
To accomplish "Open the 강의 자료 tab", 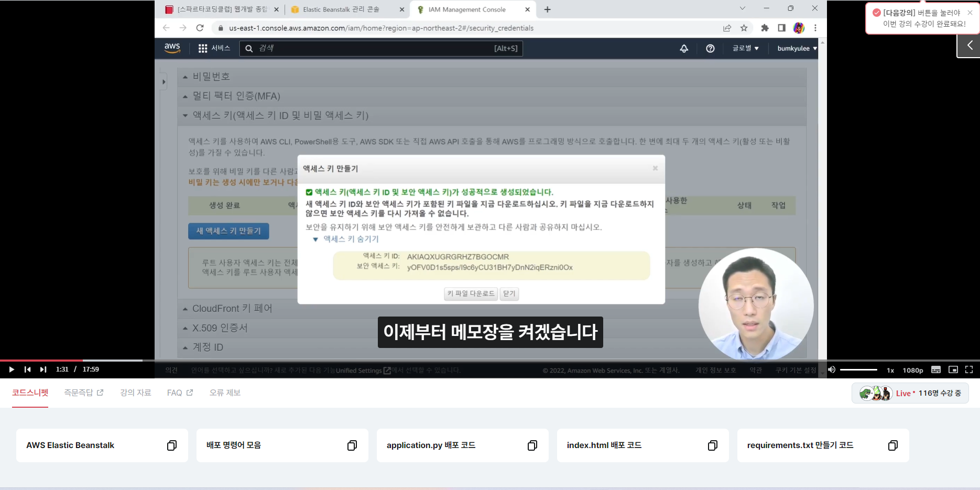I will (x=135, y=393).
